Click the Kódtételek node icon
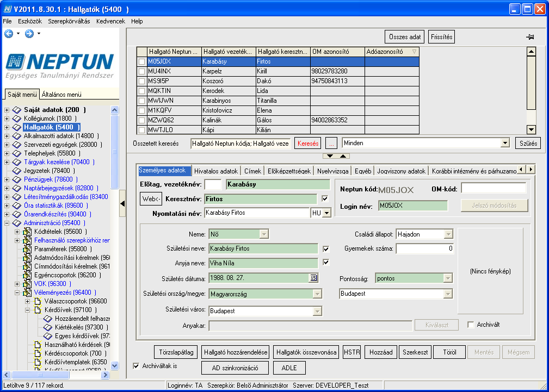 27,232
